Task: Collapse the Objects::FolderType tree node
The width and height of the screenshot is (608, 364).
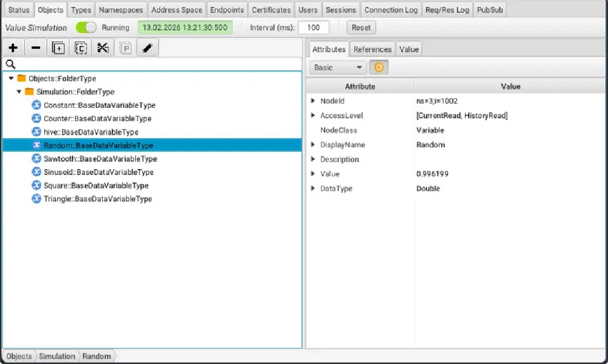Action: (11, 78)
